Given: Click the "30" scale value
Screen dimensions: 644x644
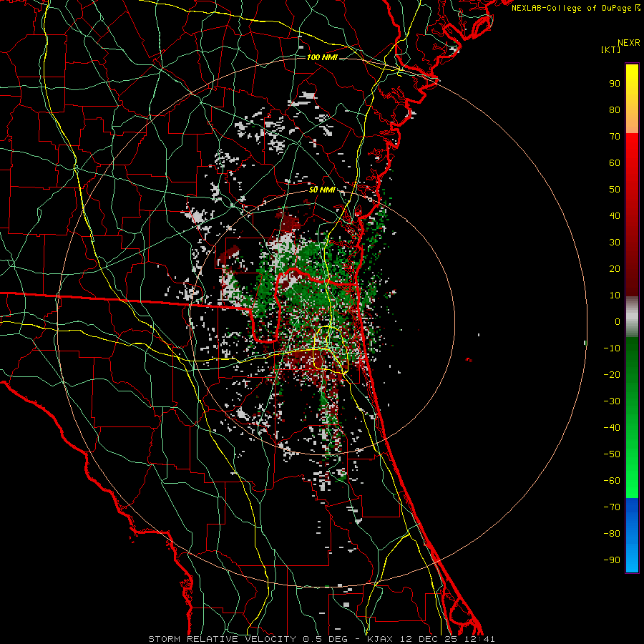Looking at the screenshot, I should click(615, 243).
